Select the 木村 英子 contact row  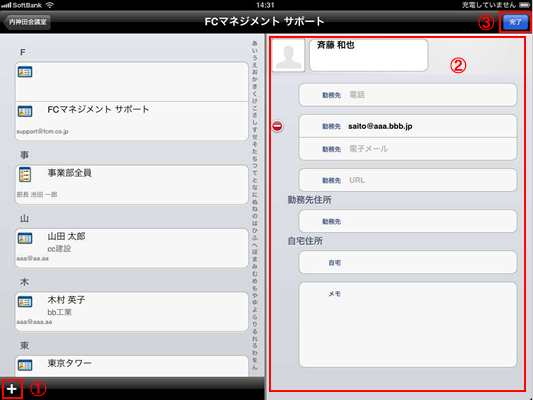(x=132, y=311)
